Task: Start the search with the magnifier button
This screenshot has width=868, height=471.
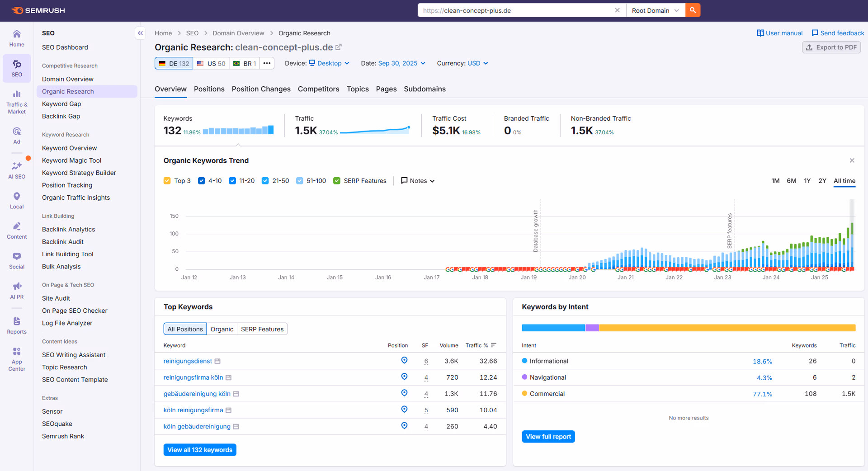Action: click(x=692, y=10)
